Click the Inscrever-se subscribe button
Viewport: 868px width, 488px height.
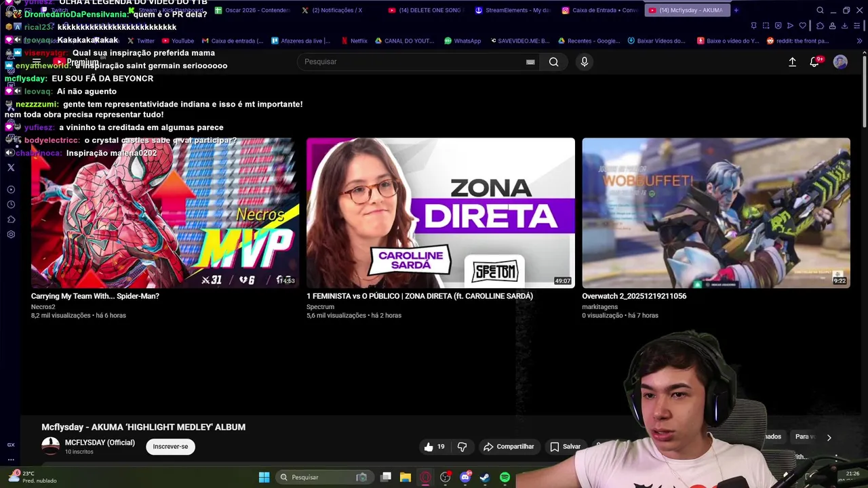click(170, 447)
